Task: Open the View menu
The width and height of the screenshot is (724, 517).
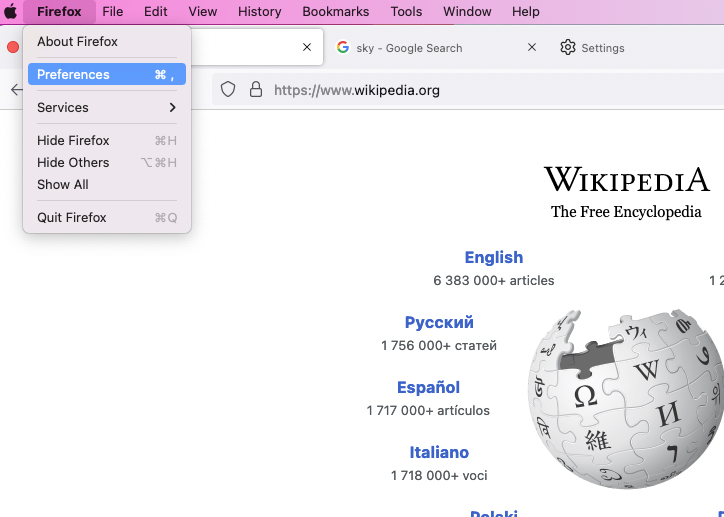Action: tap(203, 12)
